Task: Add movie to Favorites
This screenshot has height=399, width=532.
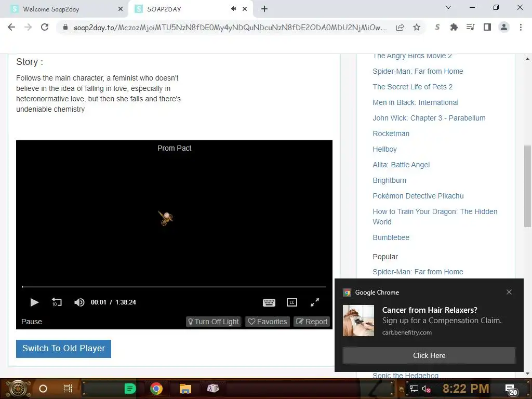Action: (x=268, y=322)
